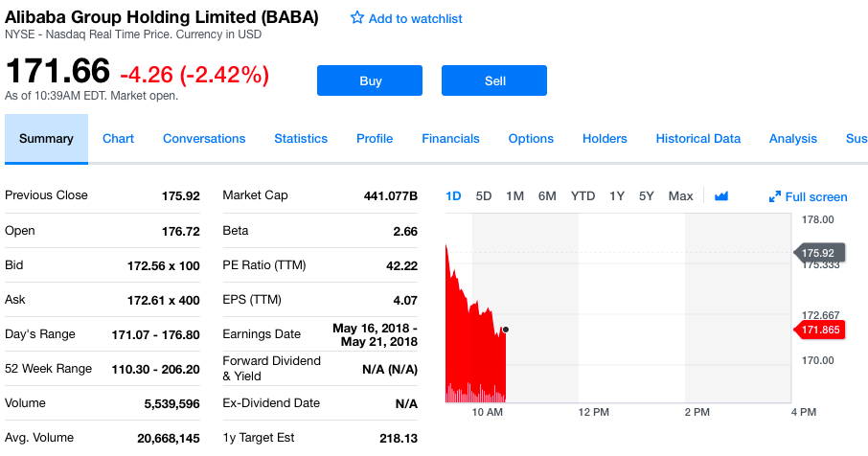Select the Holders tab

(x=605, y=139)
